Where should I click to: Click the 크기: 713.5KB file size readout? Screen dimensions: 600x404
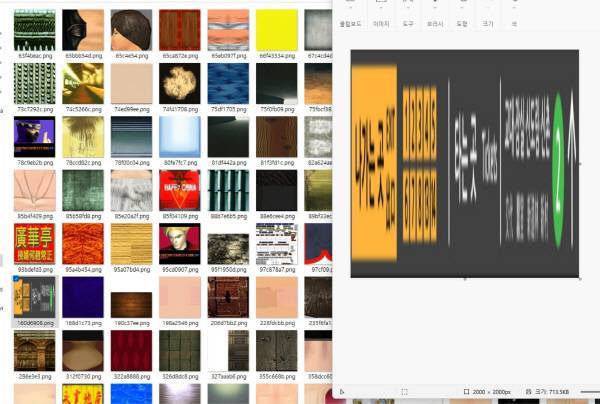(548, 392)
